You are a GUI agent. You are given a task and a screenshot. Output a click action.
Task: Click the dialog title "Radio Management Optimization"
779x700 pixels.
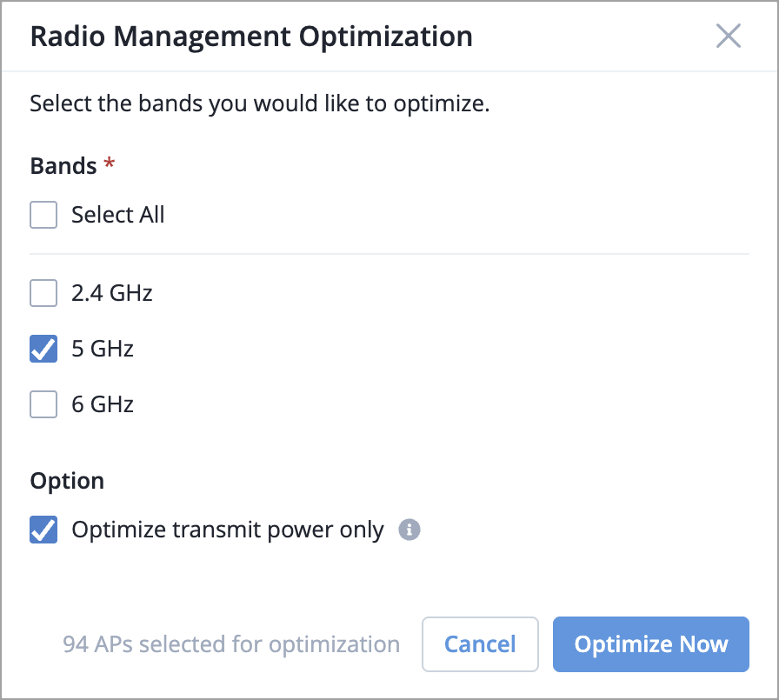click(x=251, y=37)
